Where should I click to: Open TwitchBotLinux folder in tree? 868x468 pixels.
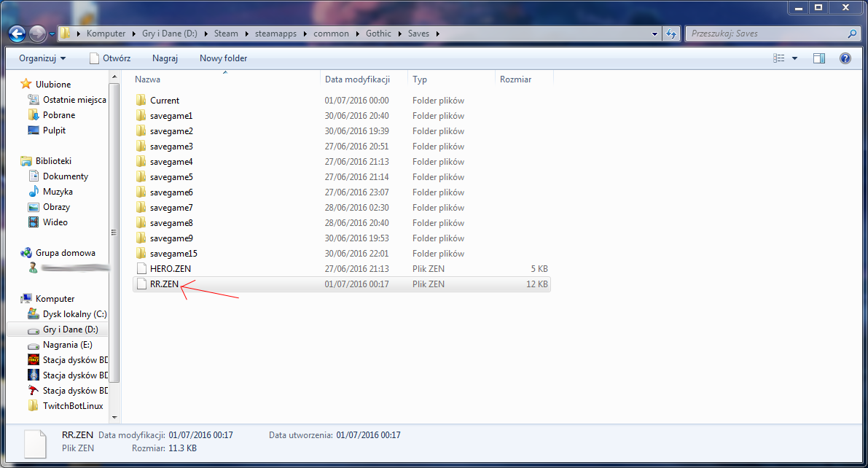[66, 406]
